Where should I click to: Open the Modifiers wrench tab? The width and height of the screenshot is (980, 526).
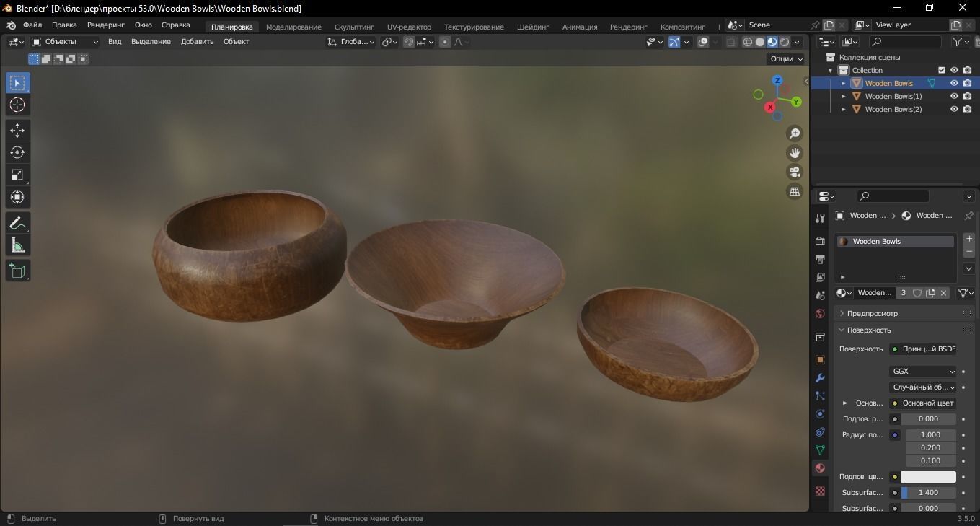[820, 377]
